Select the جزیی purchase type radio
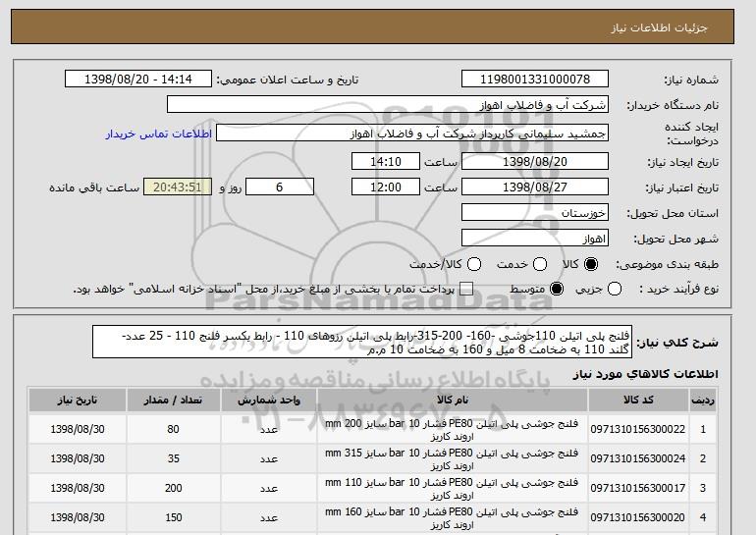Screen dimensions: 756x535 pyautogui.click(x=615, y=290)
